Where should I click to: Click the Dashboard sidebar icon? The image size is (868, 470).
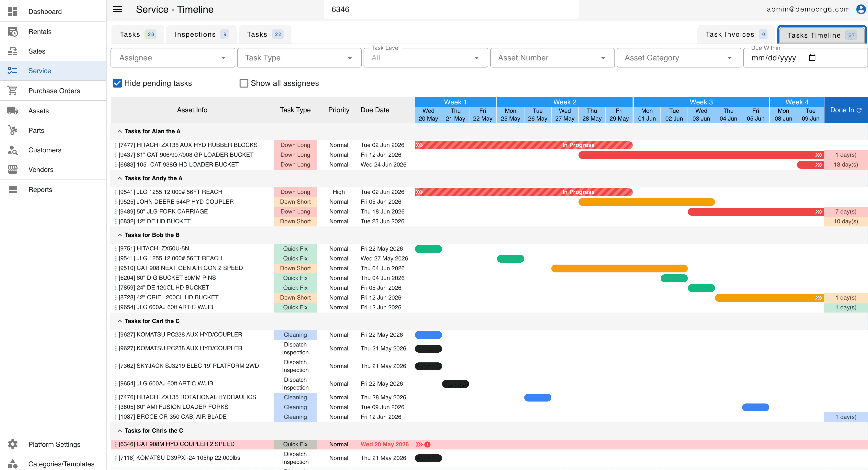13,11
